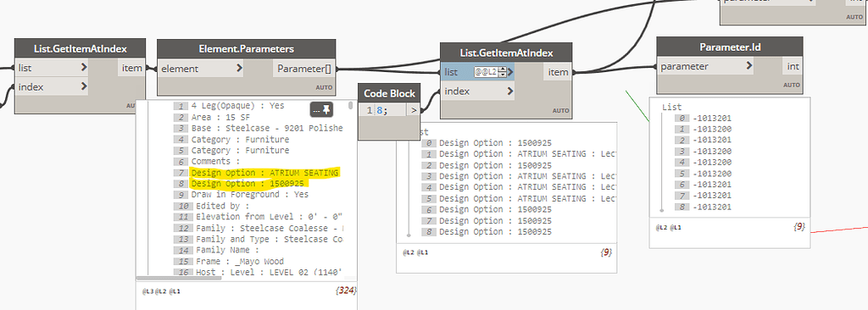The height and width of the screenshot is (310, 868).
Task: Select highlighted row 7 Design Option ATRIUM SEATING
Action: point(264,173)
